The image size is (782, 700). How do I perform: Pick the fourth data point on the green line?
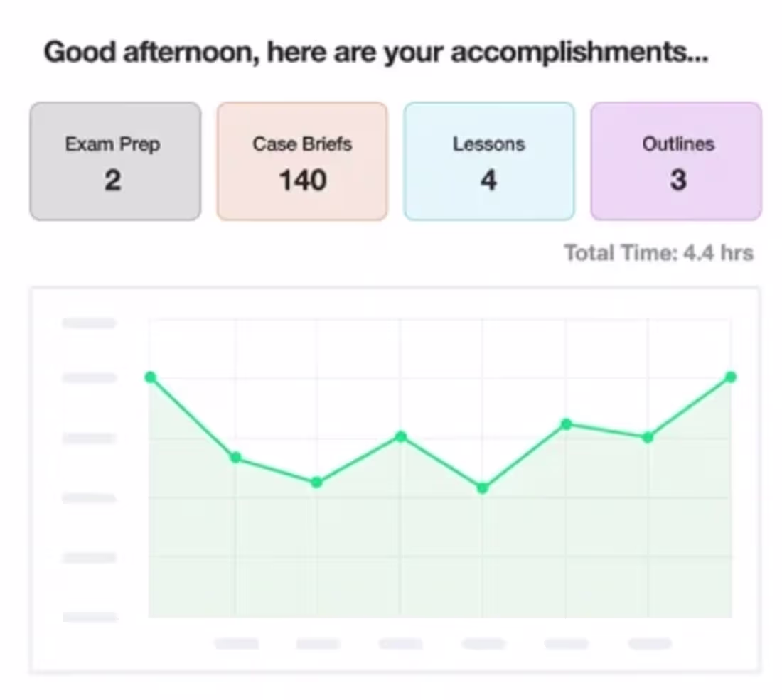coord(401,436)
